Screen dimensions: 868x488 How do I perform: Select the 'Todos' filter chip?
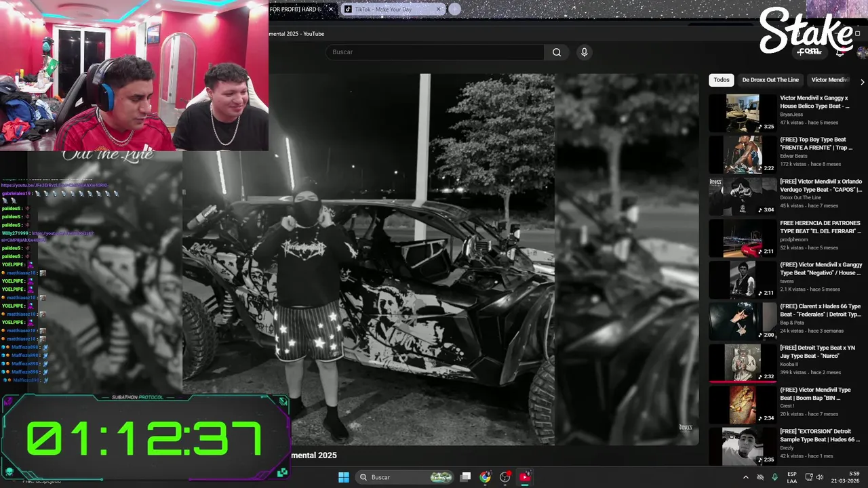click(722, 80)
